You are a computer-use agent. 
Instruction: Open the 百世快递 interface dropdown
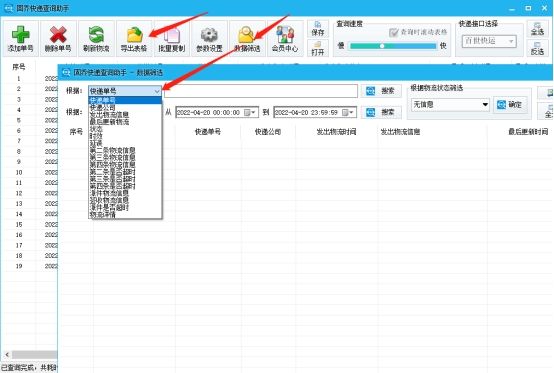(x=489, y=41)
